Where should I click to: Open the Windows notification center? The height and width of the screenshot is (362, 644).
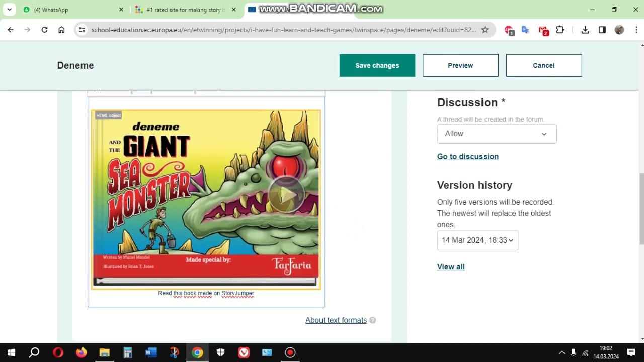(x=631, y=352)
